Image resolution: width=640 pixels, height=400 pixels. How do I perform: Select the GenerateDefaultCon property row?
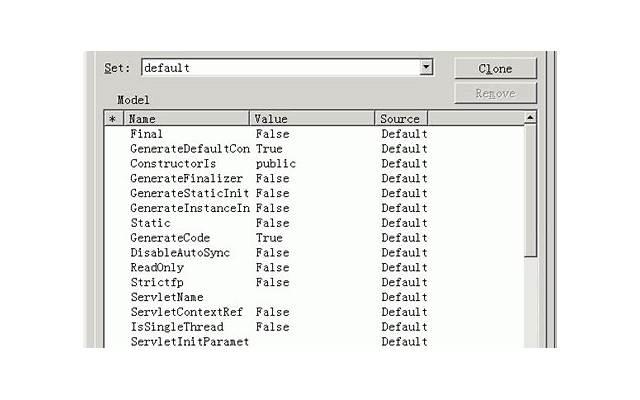click(189, 149)
